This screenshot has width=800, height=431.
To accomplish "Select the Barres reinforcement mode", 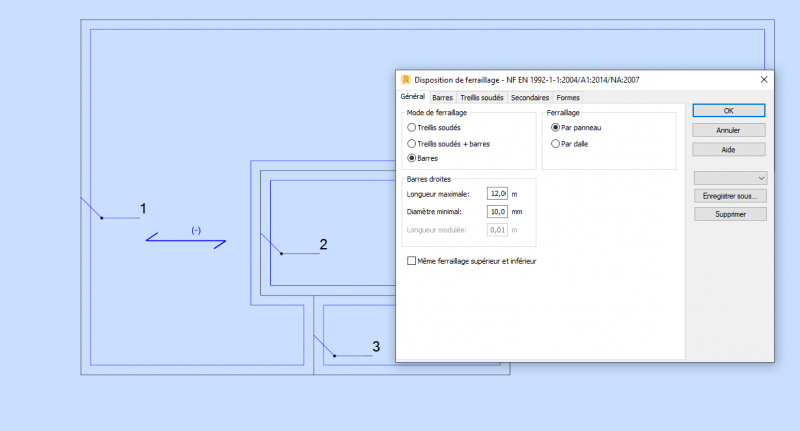I will pos(411,158).
